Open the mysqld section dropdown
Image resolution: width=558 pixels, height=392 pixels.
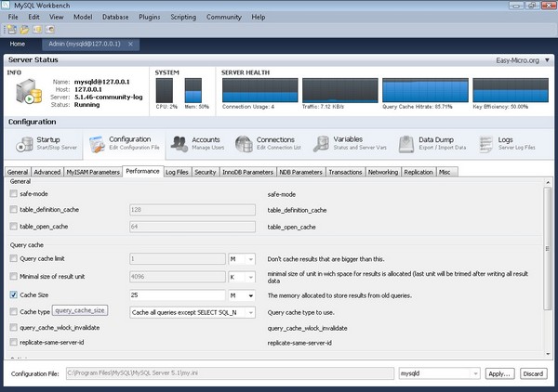tap(440, 373)
